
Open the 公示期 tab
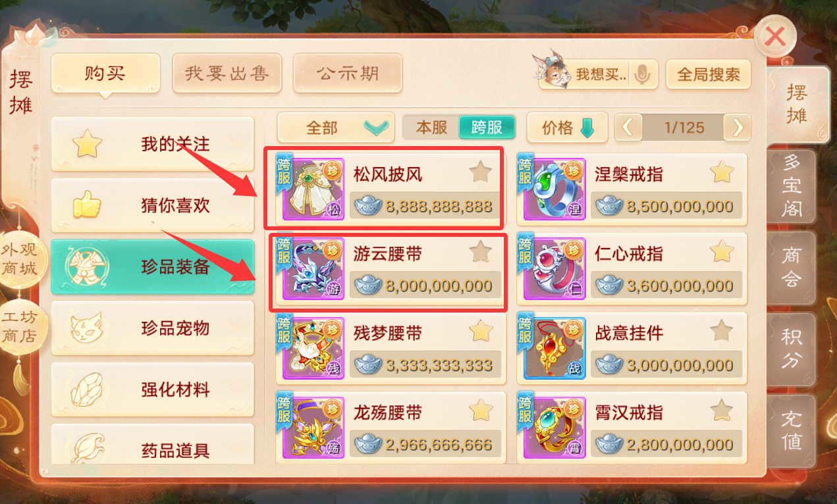348,73
